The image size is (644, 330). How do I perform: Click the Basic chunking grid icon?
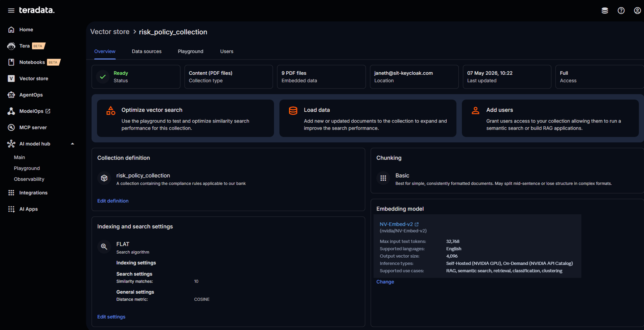point(383,178)
